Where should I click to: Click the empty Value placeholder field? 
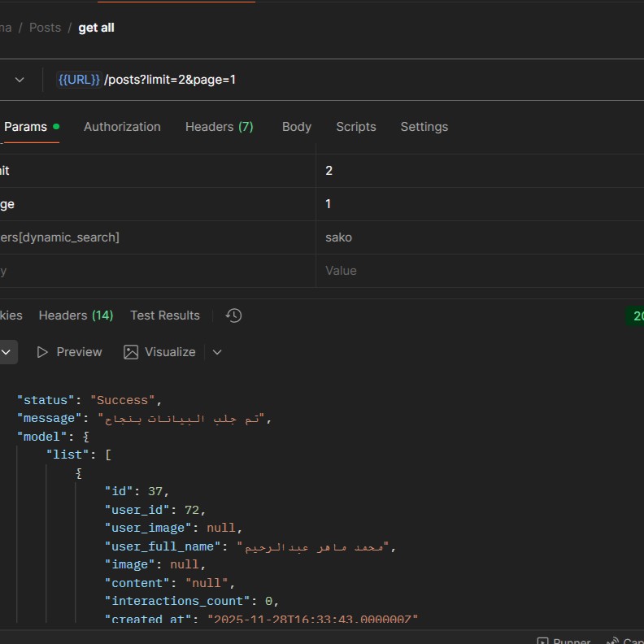tap(341, 271)
